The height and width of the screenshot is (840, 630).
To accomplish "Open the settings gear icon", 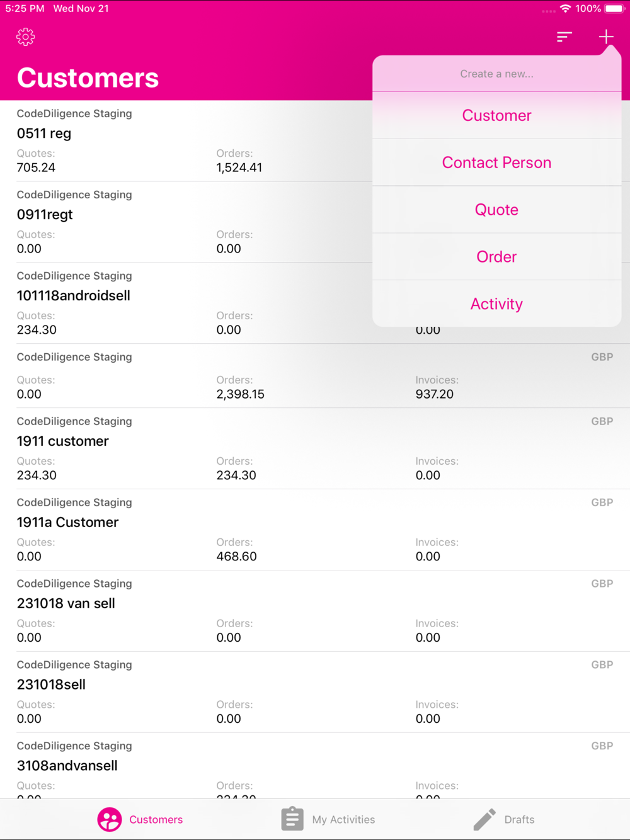I will [25, 37].
